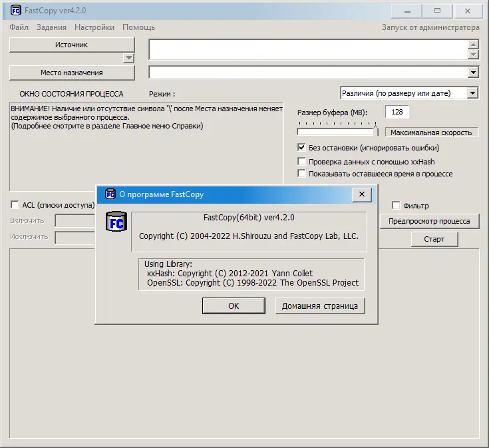
Task: Click Запуск от администратора menu item
Action: point(430,27)
